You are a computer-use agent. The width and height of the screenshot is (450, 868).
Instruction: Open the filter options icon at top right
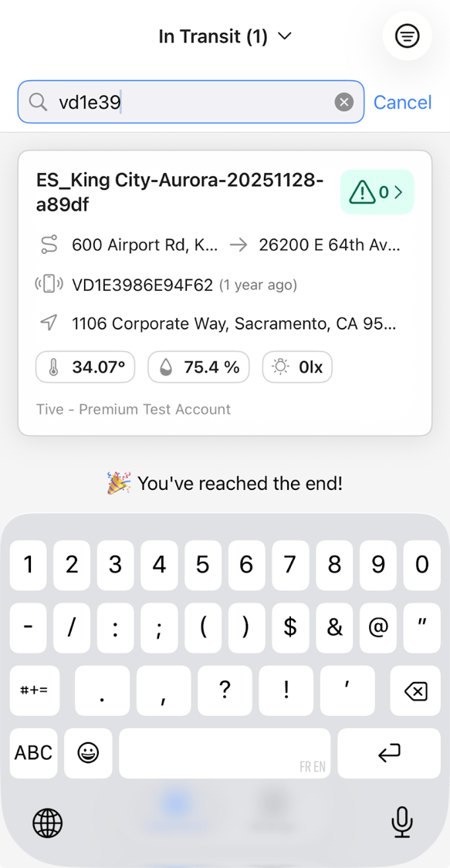coord(408,35)
